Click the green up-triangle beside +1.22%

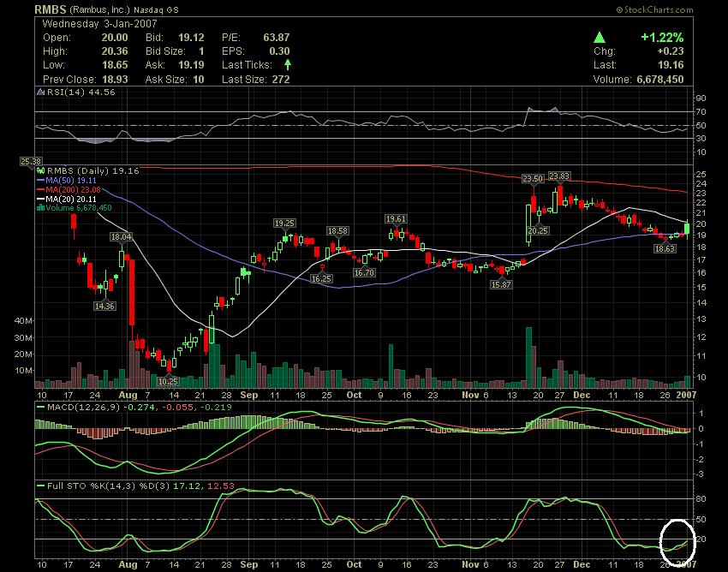pos(600,38)
